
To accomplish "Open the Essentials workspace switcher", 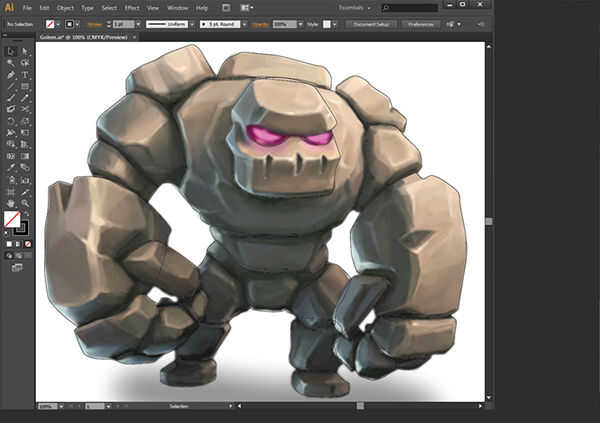I will [x=355, y=8].
